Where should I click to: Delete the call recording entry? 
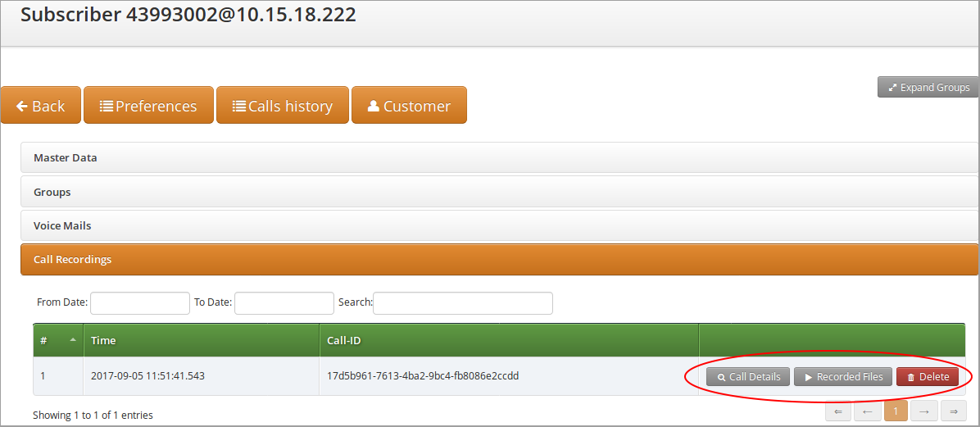[x=927, y=377]
